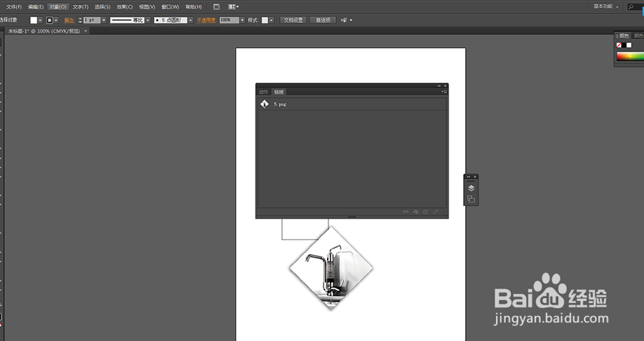Viewport: 644px width, 341px height.
Task: Click the 文档设置 button
Action: pos(295,20)
